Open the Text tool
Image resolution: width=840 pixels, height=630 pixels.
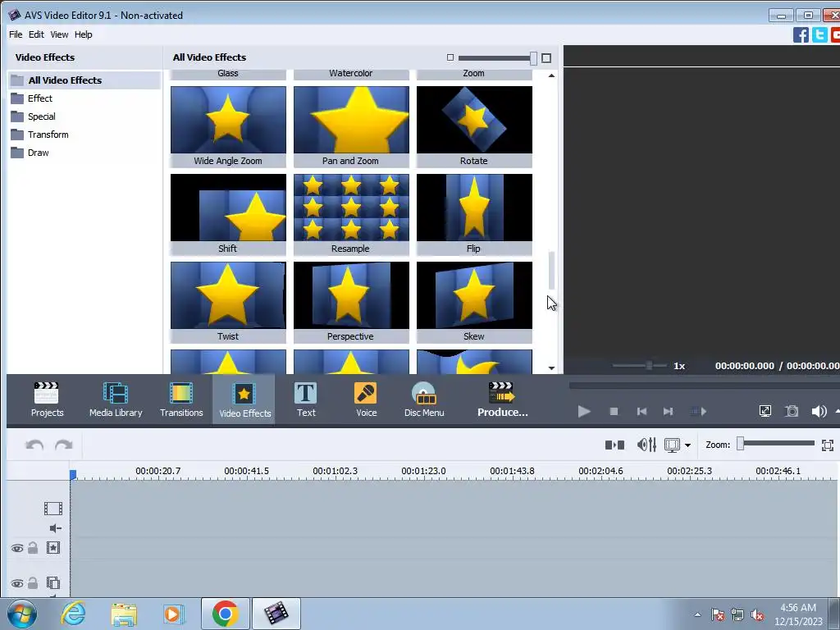306,399
